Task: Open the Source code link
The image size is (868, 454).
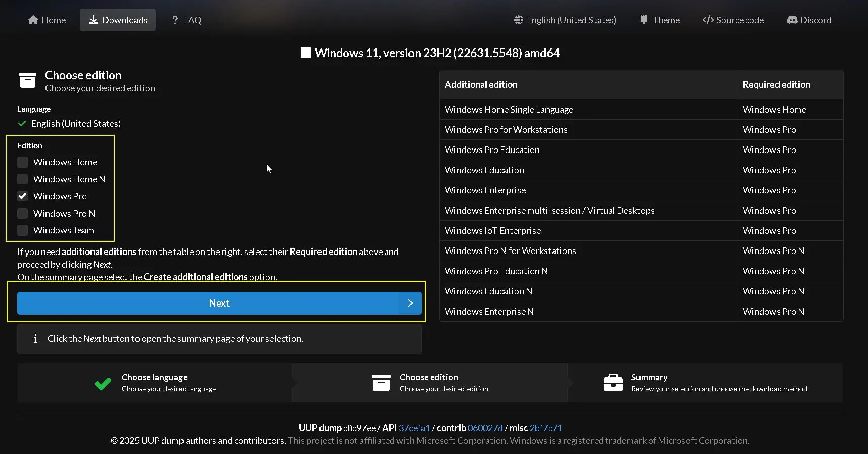Action: [x=733, y=20]
